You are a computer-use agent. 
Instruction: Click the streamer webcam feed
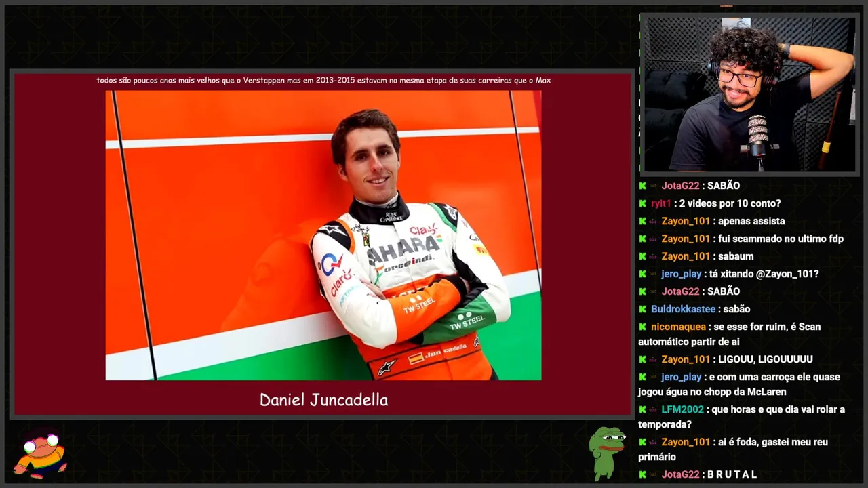point(749,94)
